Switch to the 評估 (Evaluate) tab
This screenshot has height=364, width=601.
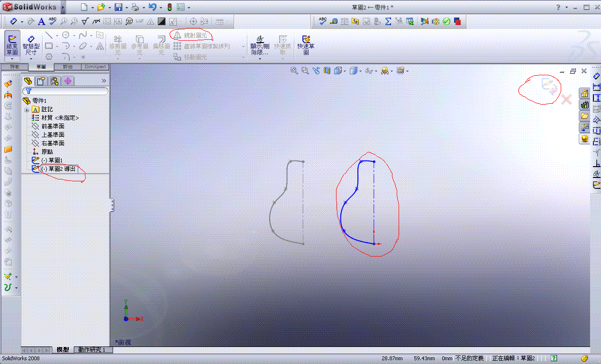coord(68,67)
